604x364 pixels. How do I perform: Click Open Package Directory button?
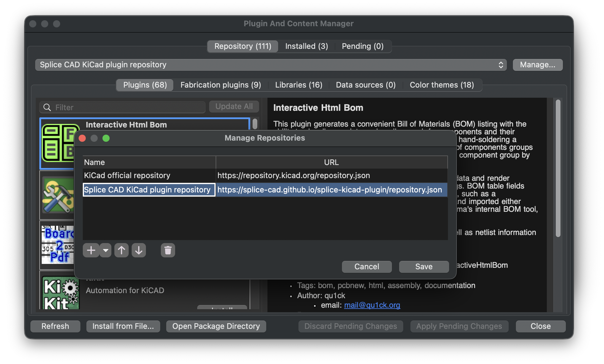pyautogui.click(x=216, y=326)
